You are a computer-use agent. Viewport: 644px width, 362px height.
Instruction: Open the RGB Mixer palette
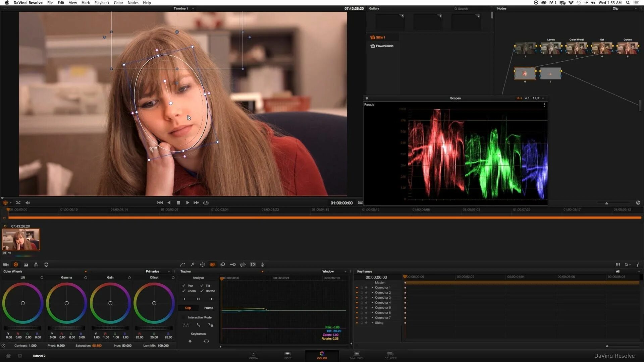point(36,264)
